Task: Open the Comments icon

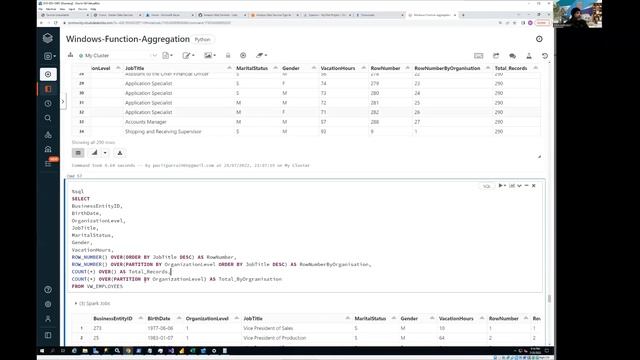Action: [513, 56]
